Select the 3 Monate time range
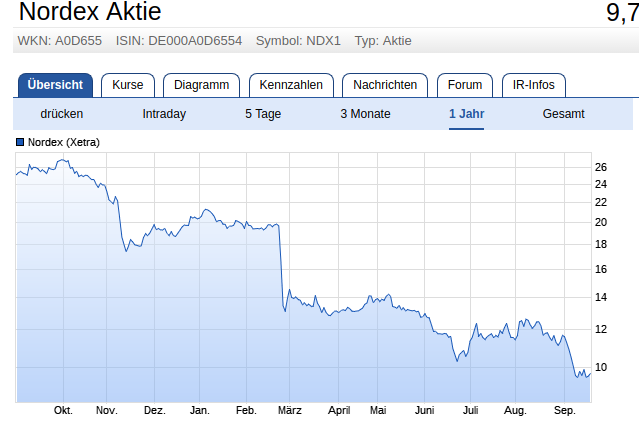This screenshot has height=425, width=639. pos(364,114)
